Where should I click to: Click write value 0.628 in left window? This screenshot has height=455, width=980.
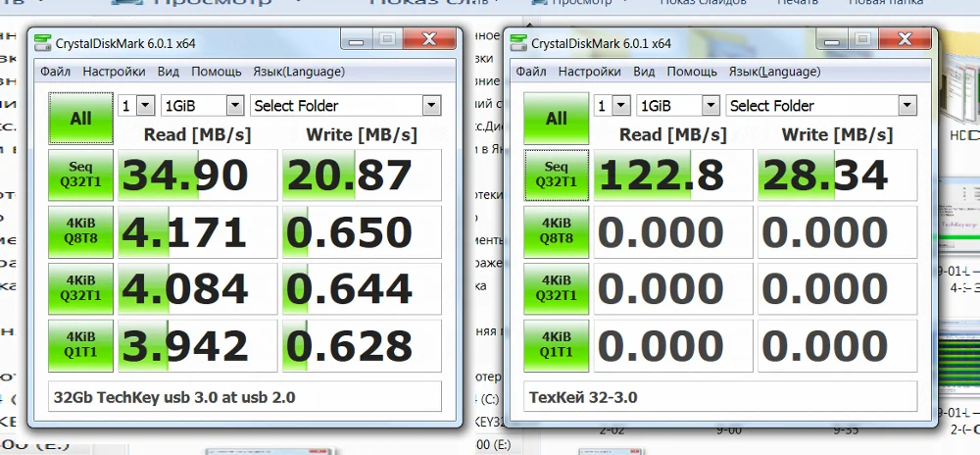tap(362, 345)
